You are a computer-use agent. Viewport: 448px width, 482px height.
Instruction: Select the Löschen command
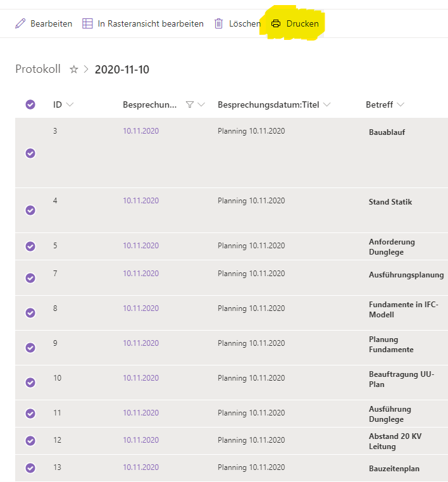coord(244,24)
